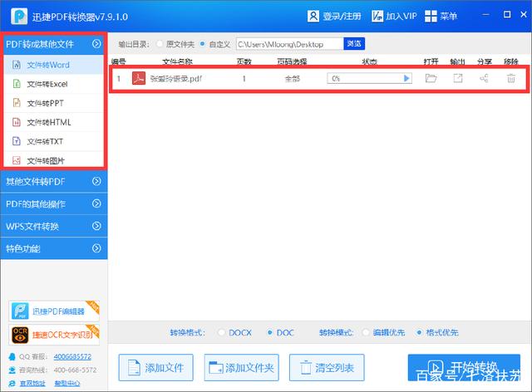
Task: Remove the file with the trash icon
Action: click(511, 78)
